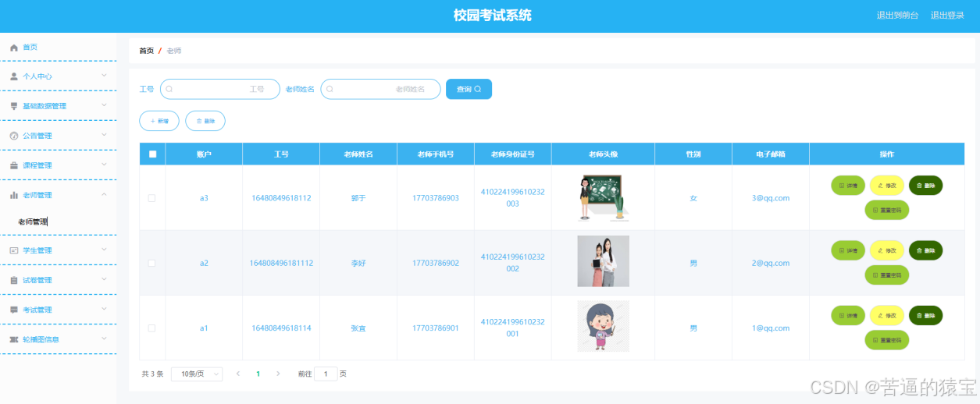
Task: Open the 10条/页 page size dropdown
Action: [197, 374]
